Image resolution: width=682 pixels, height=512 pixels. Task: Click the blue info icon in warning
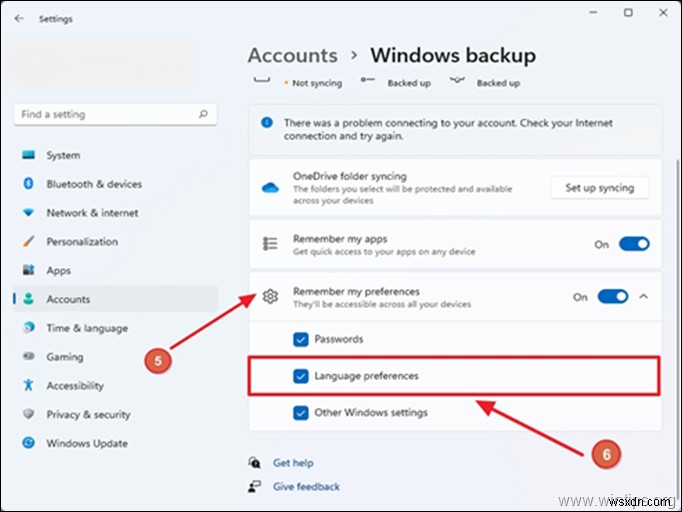(267, 123)
